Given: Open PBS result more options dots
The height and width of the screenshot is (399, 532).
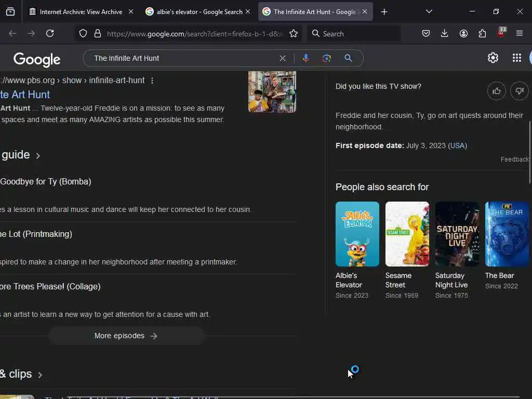Looking at the screenshot, I should (x=152, y=81).
